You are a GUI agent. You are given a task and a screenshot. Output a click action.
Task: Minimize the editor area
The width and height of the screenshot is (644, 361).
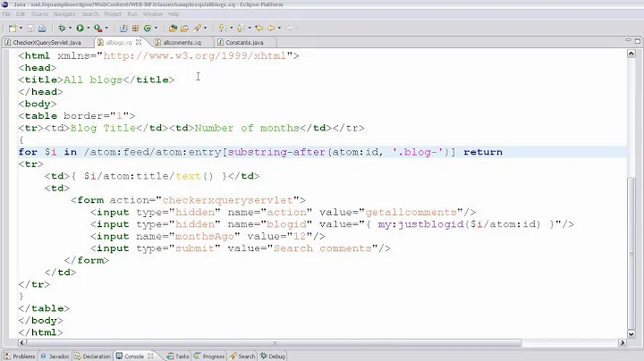coord(629,40)
